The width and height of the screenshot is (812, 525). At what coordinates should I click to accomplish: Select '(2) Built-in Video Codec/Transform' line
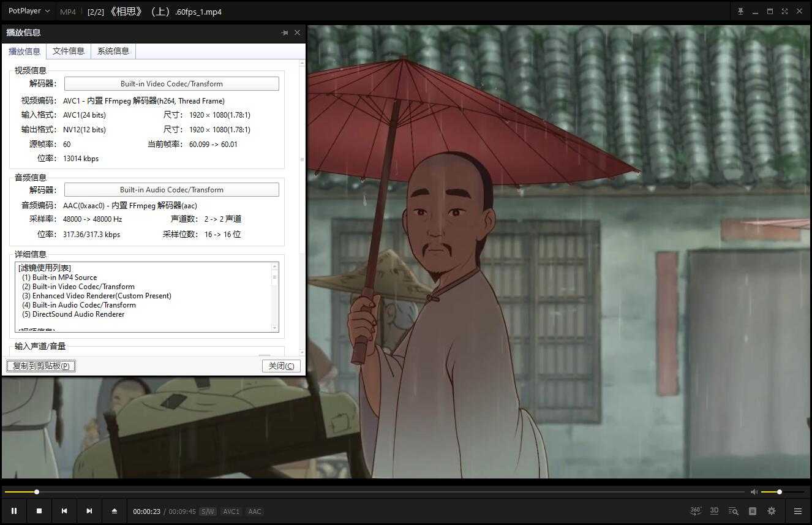point(78,287)
